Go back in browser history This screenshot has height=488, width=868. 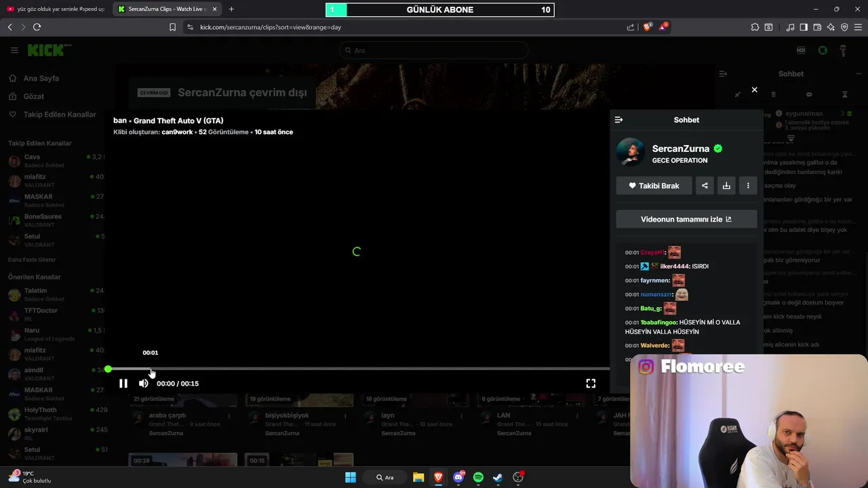(9, 27)
